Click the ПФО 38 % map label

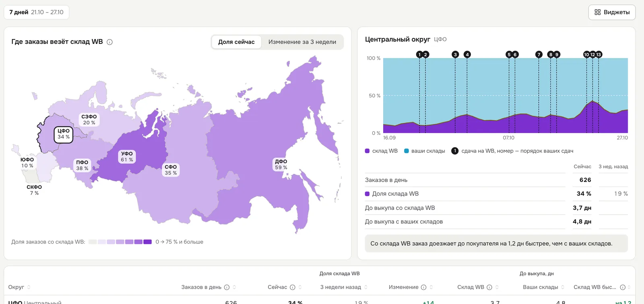click(x=82, y=165)
